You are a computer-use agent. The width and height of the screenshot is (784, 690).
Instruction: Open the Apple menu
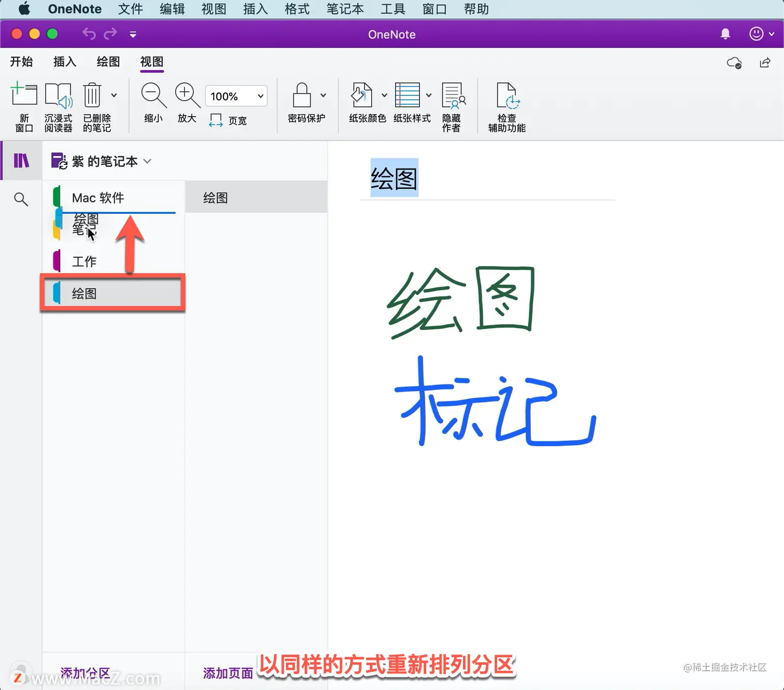point(24,9)
